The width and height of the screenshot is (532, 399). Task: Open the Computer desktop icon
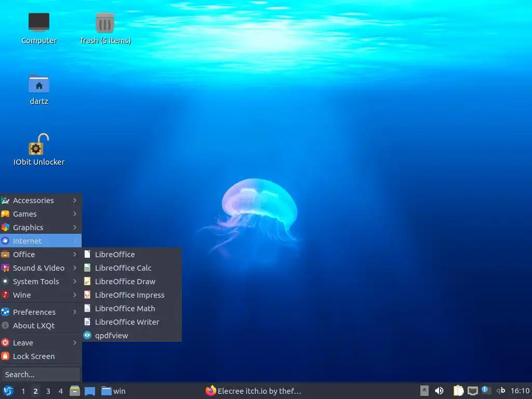pyautogui.click(x=38, y=29)
